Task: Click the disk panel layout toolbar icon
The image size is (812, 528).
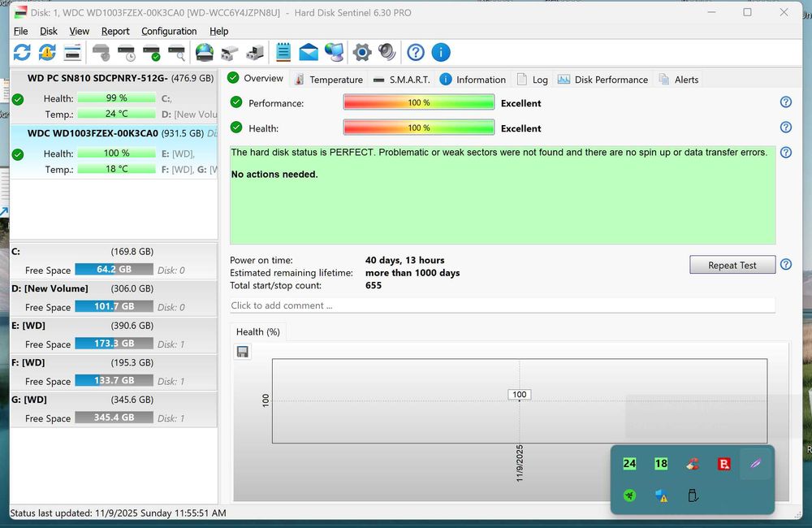Action: (x=72, y=52)
